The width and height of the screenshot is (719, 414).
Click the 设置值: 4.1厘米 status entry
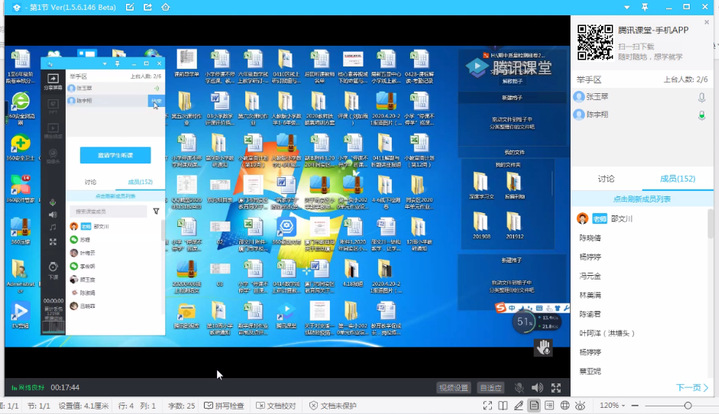83,406
